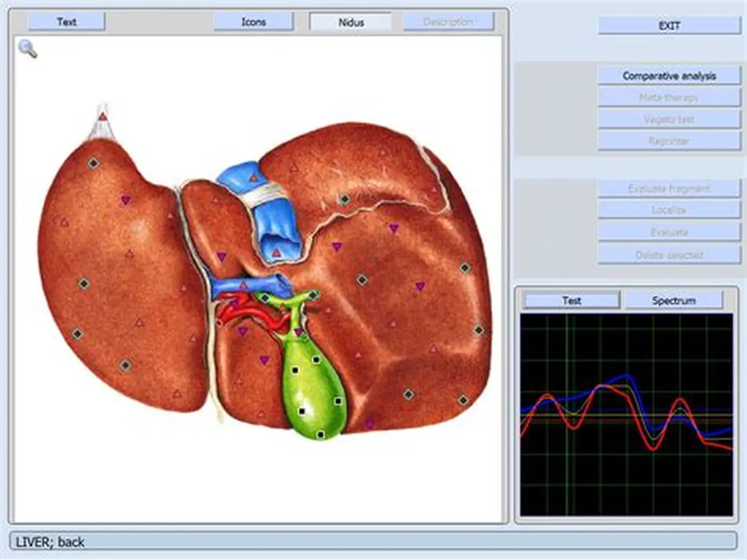Click the magnifying glass zoom icon
Image resolution: width=747 pixels, height=560 pixels.
(28, 49)
